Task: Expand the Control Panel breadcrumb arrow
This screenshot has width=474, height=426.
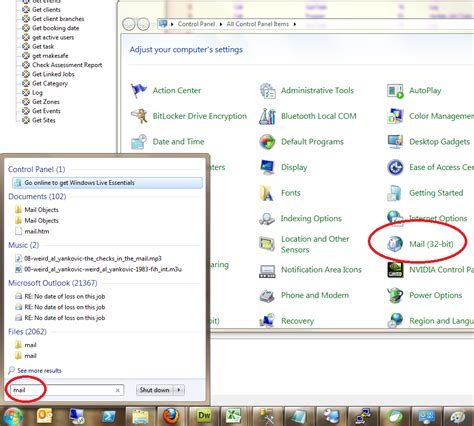Action: (220, 24)
